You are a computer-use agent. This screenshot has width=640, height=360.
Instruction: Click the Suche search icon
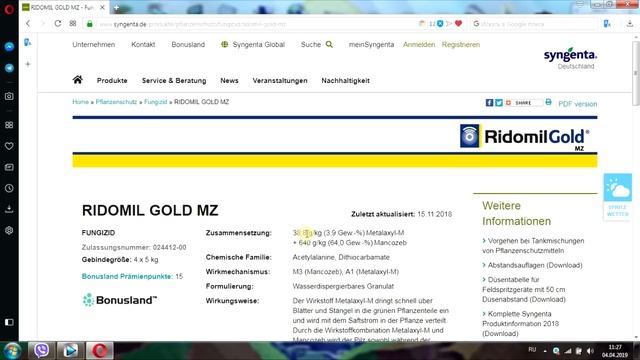[329, 44]
